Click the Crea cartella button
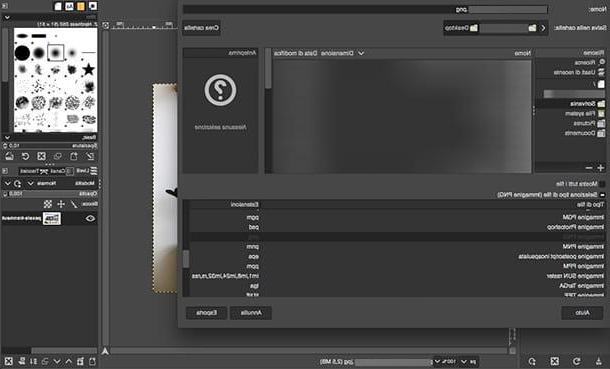 (x=202, y=28)
